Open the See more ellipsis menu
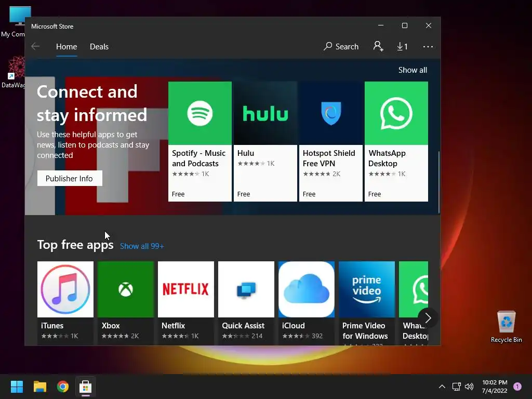 coord(428,46)
